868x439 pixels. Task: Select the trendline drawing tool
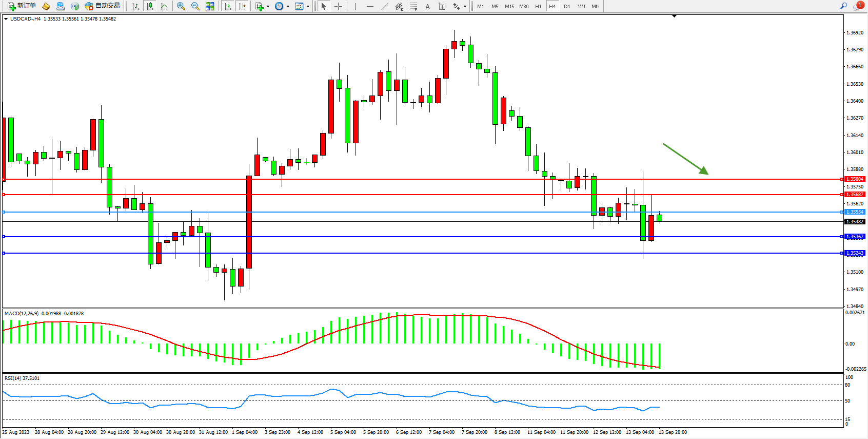click(x=385, y=6)
